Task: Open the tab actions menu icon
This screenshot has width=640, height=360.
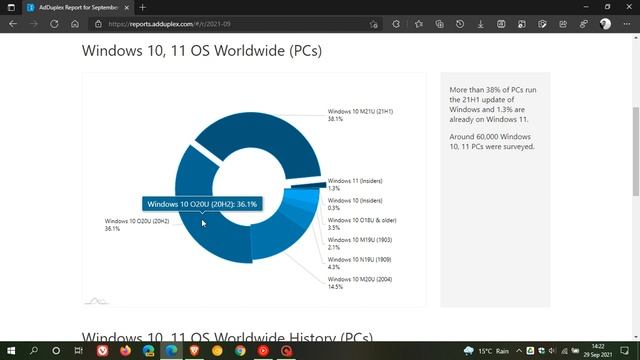Action: coord(11,7)
